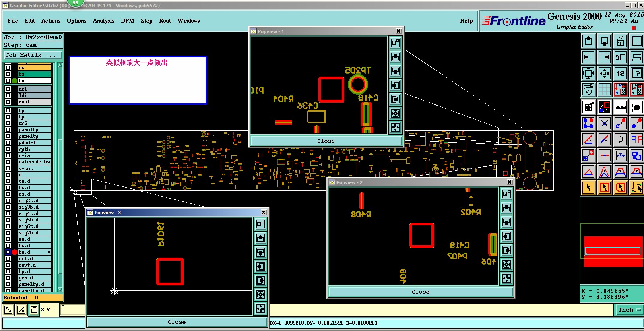This screenshot has width=644, height=331.
Task: Select the polygon area selection tool
Action: point(621,188)
